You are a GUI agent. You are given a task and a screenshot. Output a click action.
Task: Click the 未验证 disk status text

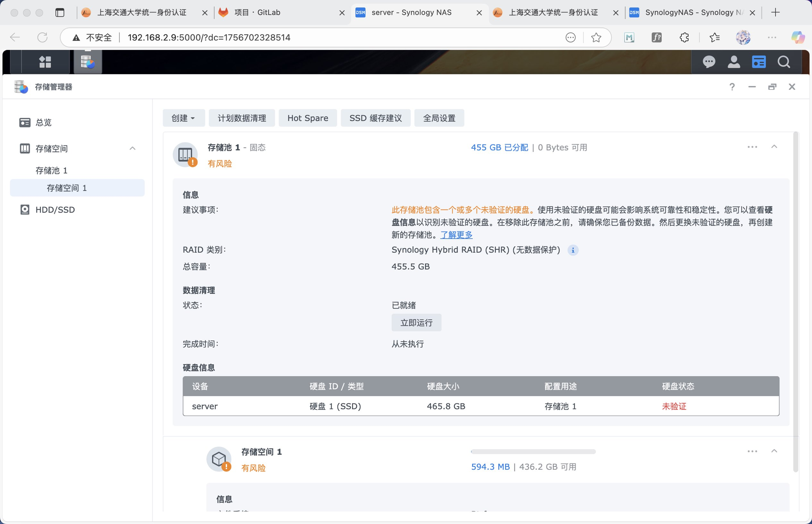pos(674,406)
